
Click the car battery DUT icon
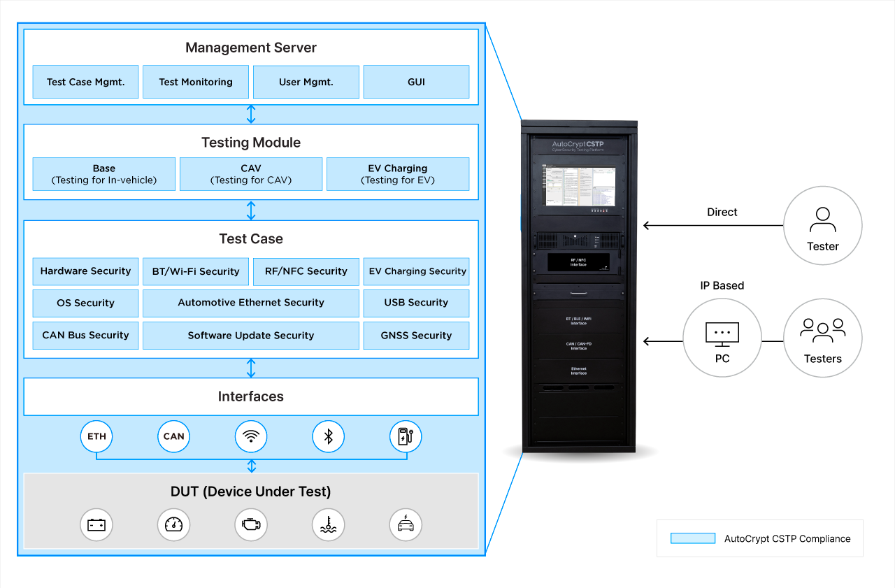click(96, 524)
